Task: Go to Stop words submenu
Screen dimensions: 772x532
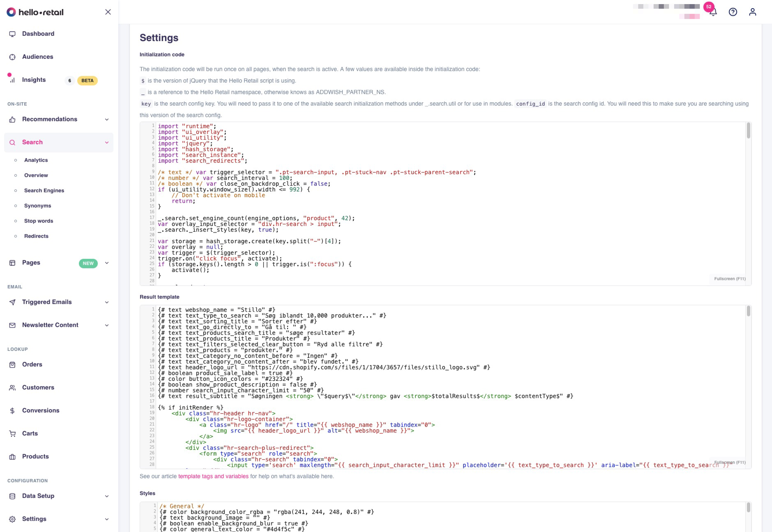Action: coord(39,221)
